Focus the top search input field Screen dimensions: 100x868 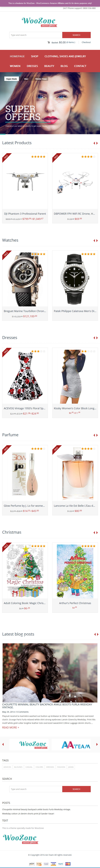36,35
